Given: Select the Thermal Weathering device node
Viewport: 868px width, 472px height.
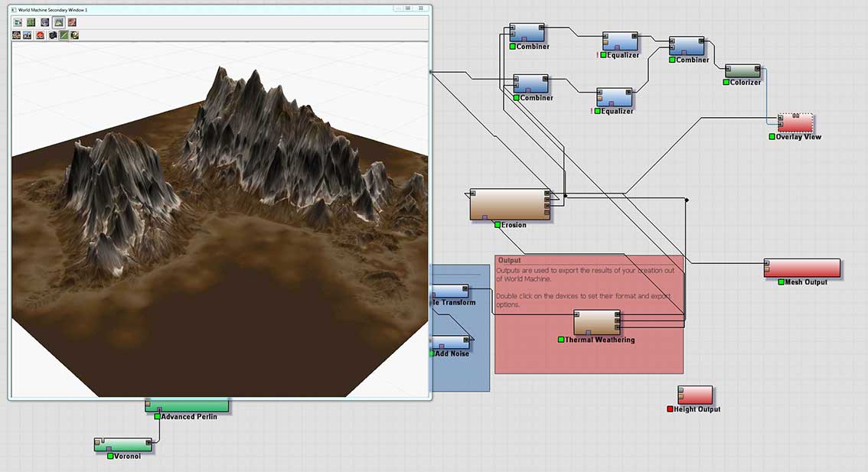Looking at the screenshot, I should pos(596,322).
